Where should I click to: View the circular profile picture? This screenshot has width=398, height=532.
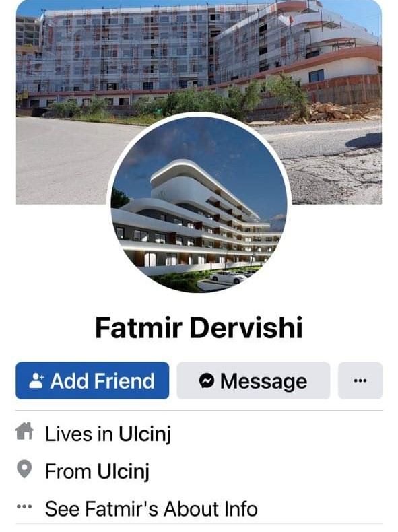coord(199,204)
